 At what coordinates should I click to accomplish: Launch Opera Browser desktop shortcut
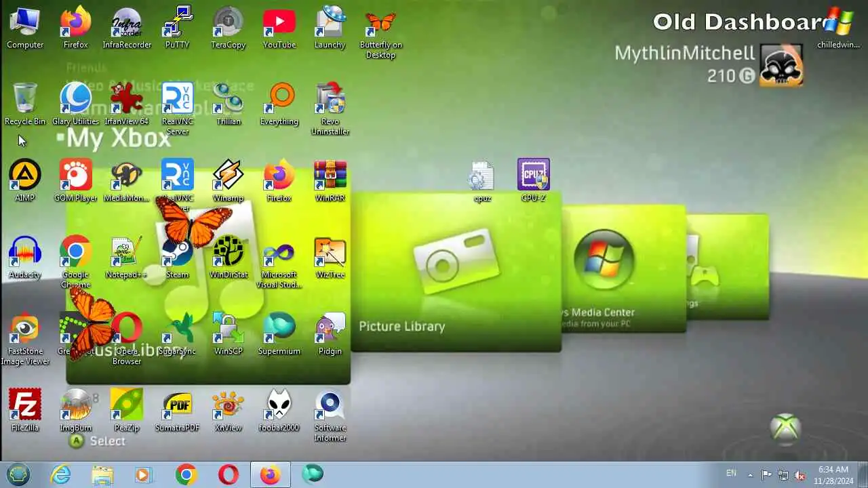[x=127, y=339]
